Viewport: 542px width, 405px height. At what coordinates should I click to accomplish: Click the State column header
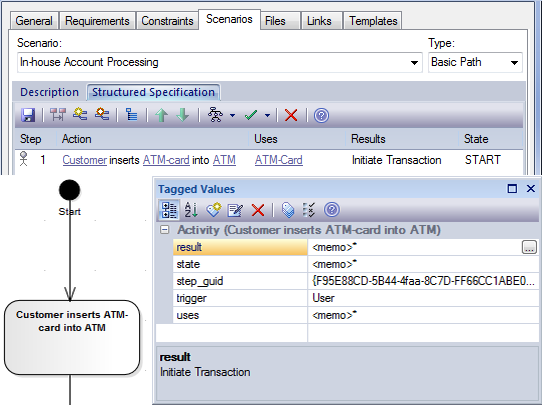(x=490, y=139)
